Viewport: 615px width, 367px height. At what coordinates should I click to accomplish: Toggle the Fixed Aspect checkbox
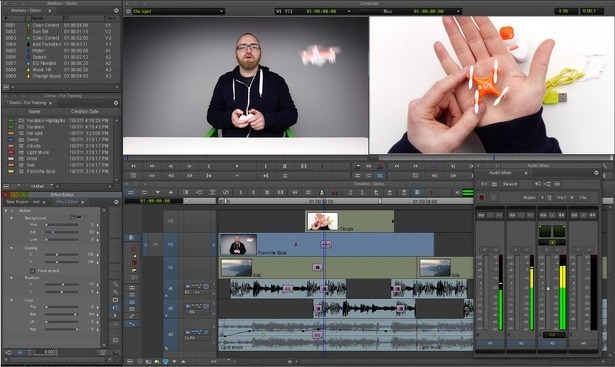pyautogui.click(x=32, y=271)
